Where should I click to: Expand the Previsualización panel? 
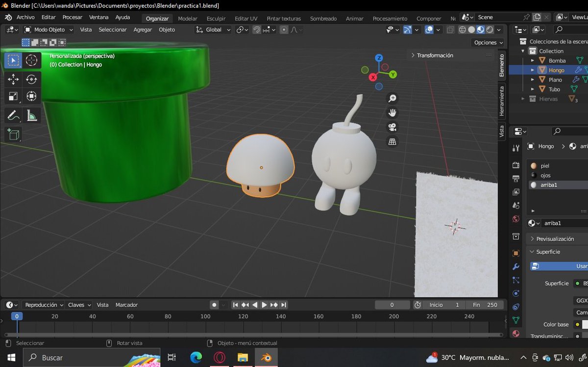(x=555, y=239)
